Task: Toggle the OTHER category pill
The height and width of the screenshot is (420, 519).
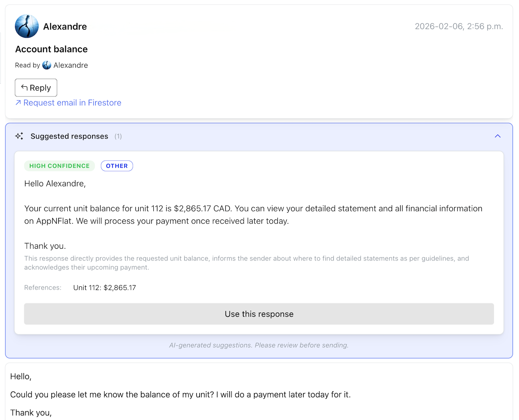Action: coord(117,166)
